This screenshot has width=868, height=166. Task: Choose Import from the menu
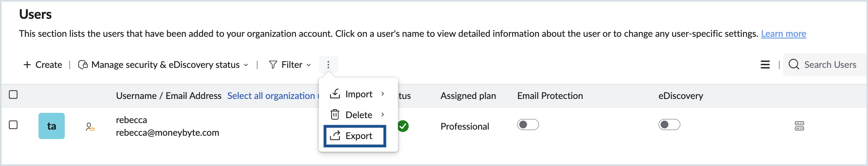(358, 94)
